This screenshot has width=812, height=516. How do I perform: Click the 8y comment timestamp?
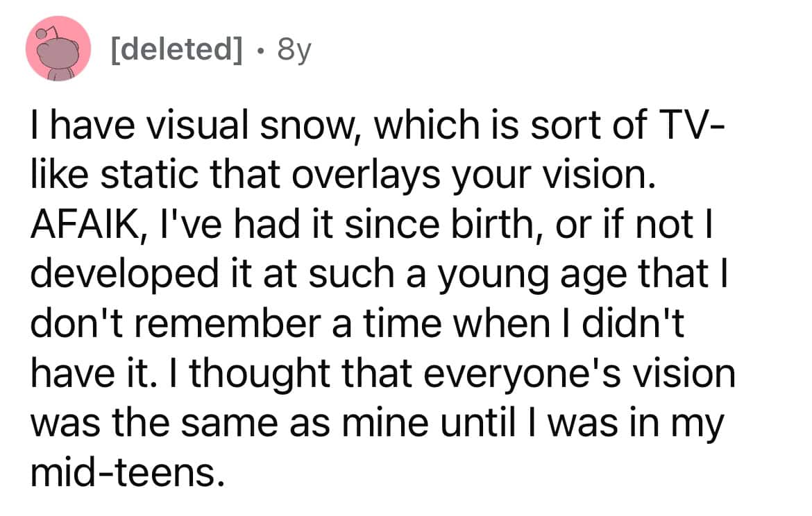pos(293,50)
